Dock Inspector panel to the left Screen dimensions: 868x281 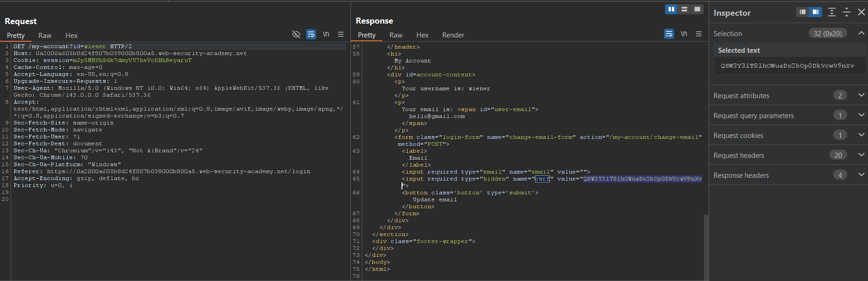click(803, 12)
